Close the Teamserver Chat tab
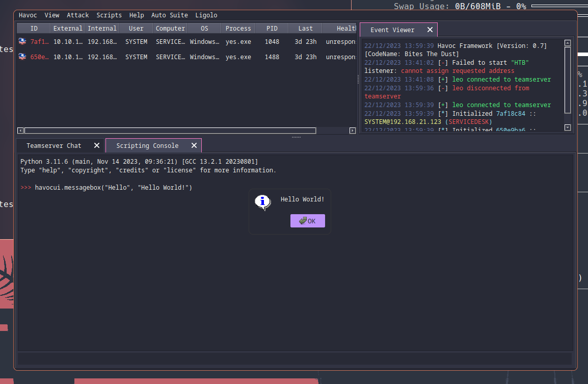 point(97,145)
